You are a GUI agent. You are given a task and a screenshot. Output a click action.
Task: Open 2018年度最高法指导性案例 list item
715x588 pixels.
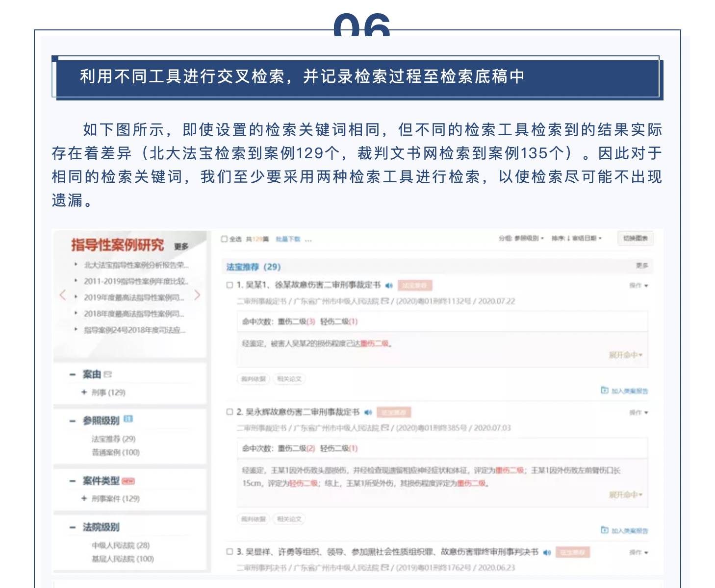134,314
